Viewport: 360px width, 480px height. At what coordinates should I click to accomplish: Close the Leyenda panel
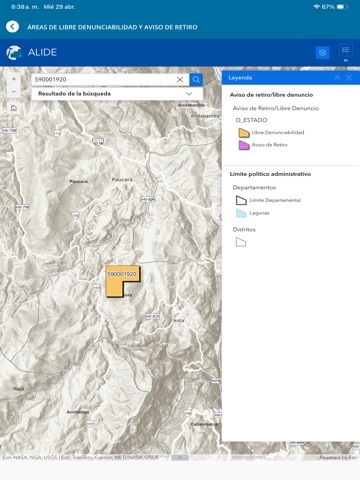coord(349,78)
